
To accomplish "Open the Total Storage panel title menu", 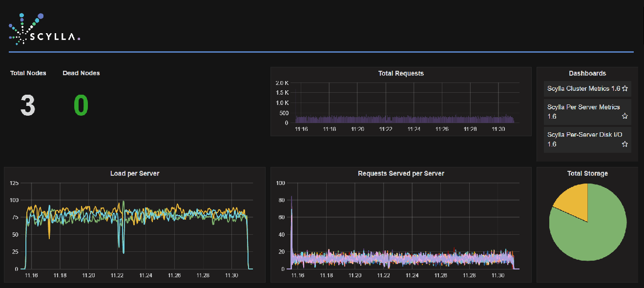I will (x=587, y=173).
